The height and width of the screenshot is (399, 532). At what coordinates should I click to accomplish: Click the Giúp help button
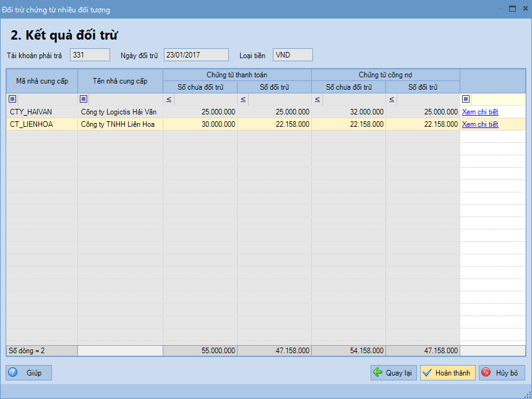[x=29, y=372]
